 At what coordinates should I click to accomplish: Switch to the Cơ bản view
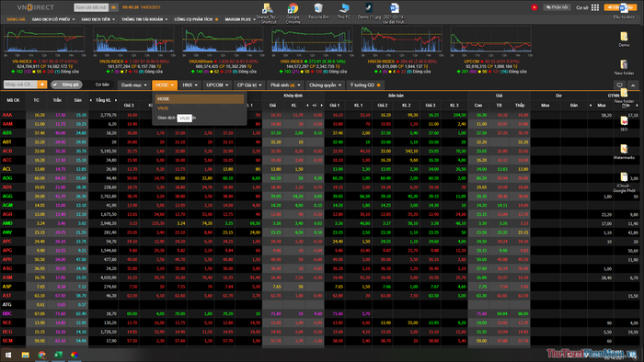tap(102, 85)
